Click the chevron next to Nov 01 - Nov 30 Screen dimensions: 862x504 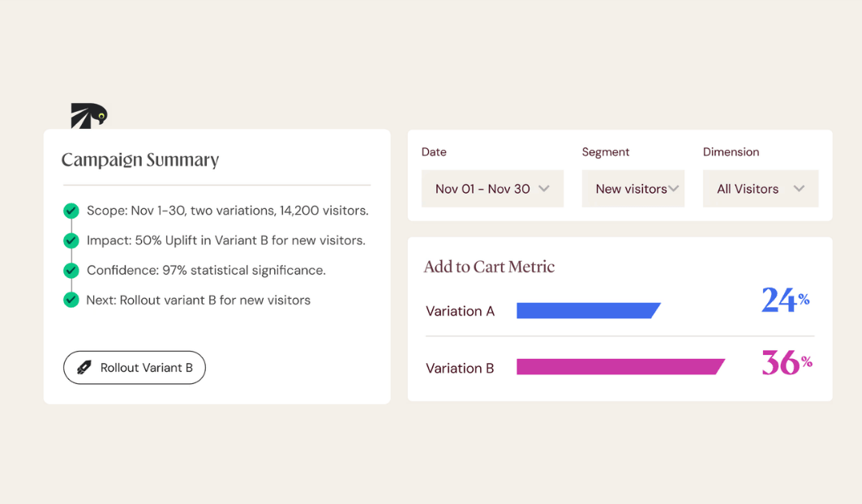[x=544, y=189]
